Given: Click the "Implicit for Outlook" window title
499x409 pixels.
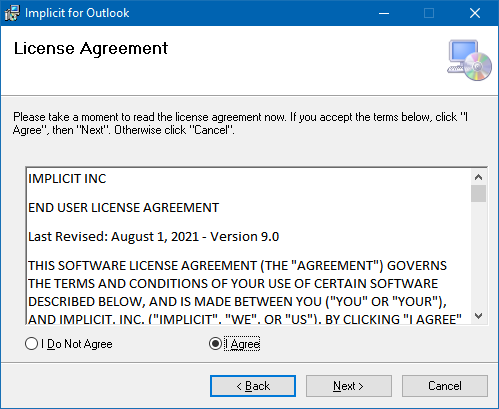Looking at the screenshot, I should click(x=77, y=13).
